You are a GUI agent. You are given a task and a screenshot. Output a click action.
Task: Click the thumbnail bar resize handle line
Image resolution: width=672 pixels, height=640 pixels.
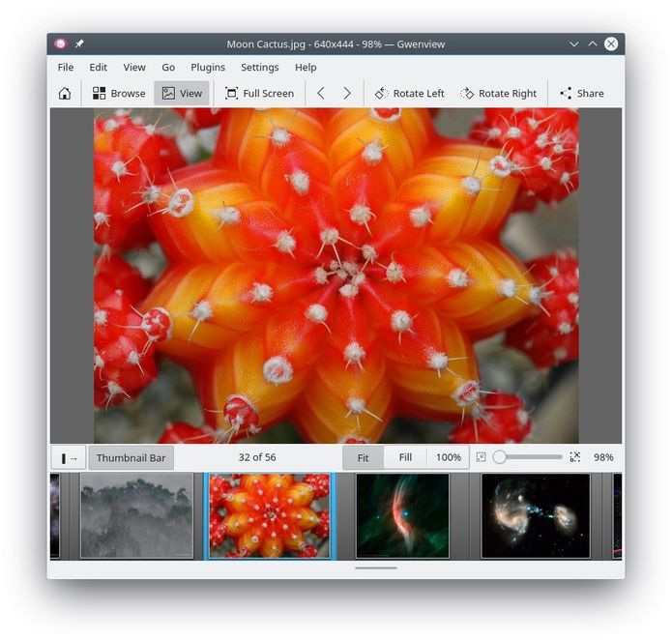pyautogui.click(x=376, y=568)
